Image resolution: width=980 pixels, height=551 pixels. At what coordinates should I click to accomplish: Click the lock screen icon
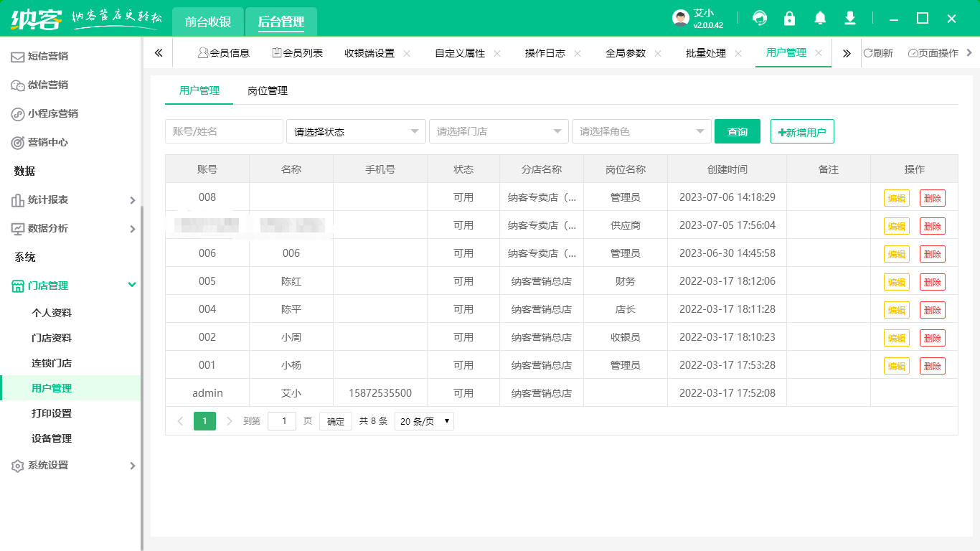790,18
